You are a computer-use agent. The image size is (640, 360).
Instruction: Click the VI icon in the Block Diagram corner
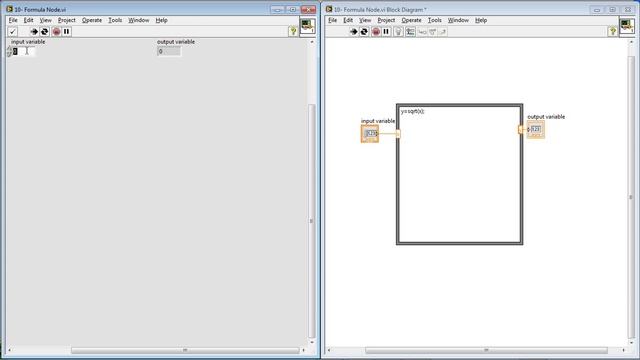tap(627, 27)
